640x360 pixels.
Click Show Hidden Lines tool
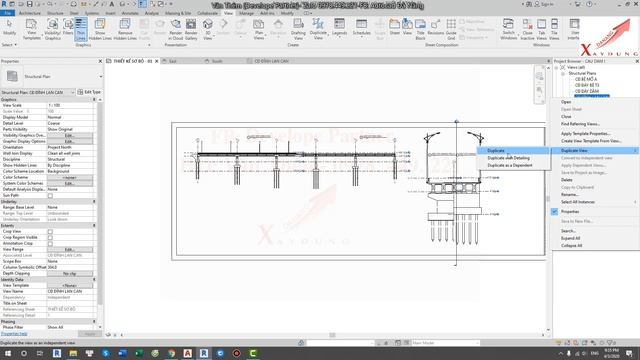tap(100, 29)
